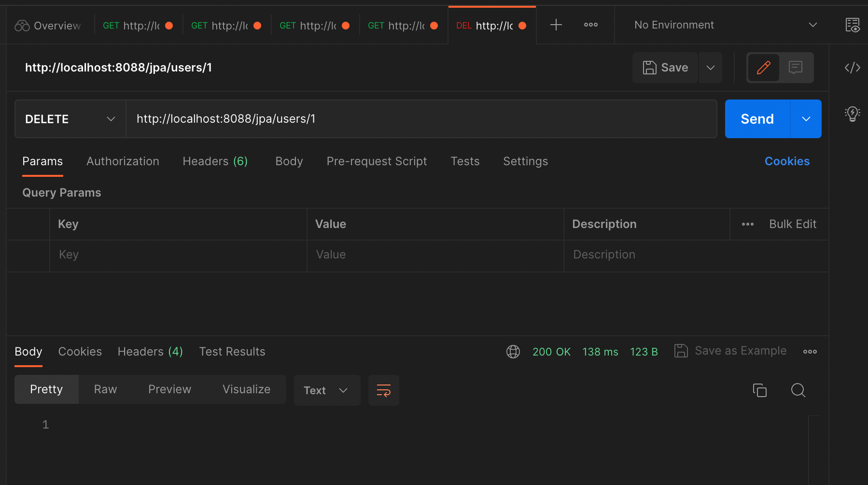Click the query param Description field
The height and width of the screenshot is (485, 868).
pos(696,255)
